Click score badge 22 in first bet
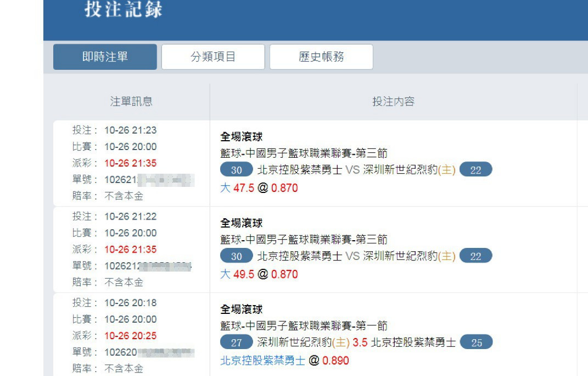Screen dimensions: 588x376 (475, 170)
